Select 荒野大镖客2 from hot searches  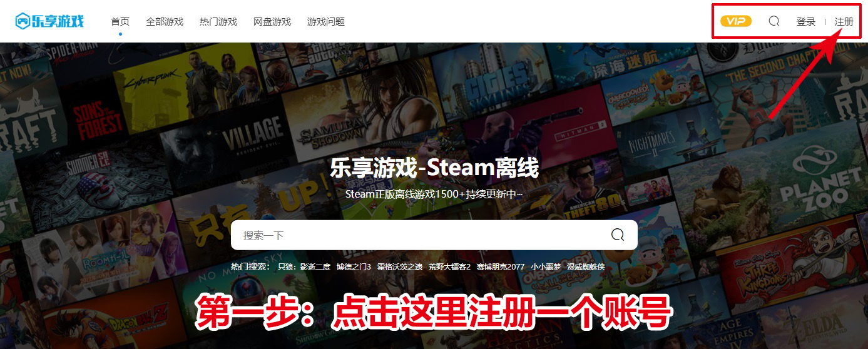tap(449, 267)
